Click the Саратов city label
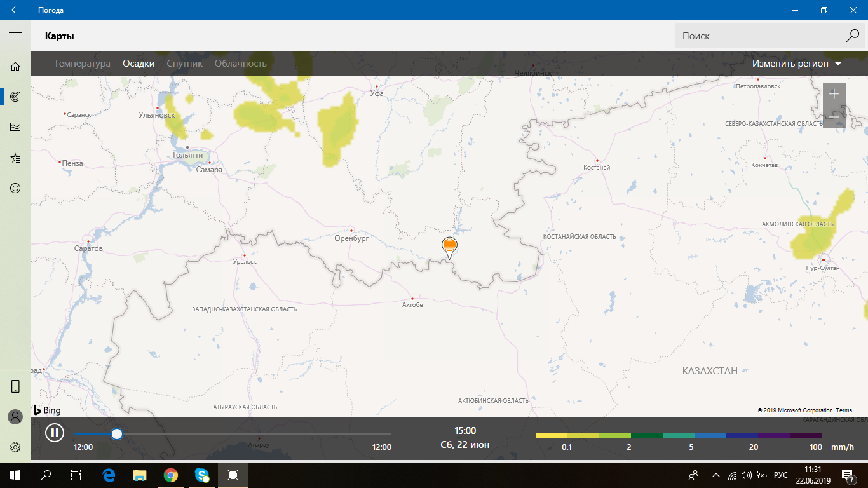This screenshot has height=488, width=868. click(x=88, y=248)
